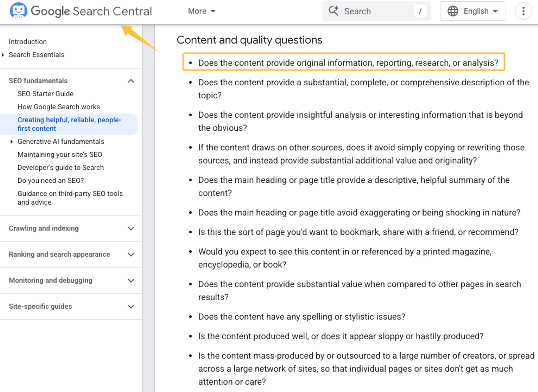Expand the Search Essentials tree arrow
This screenshot has width=538, height=392.
click(3, 55)
